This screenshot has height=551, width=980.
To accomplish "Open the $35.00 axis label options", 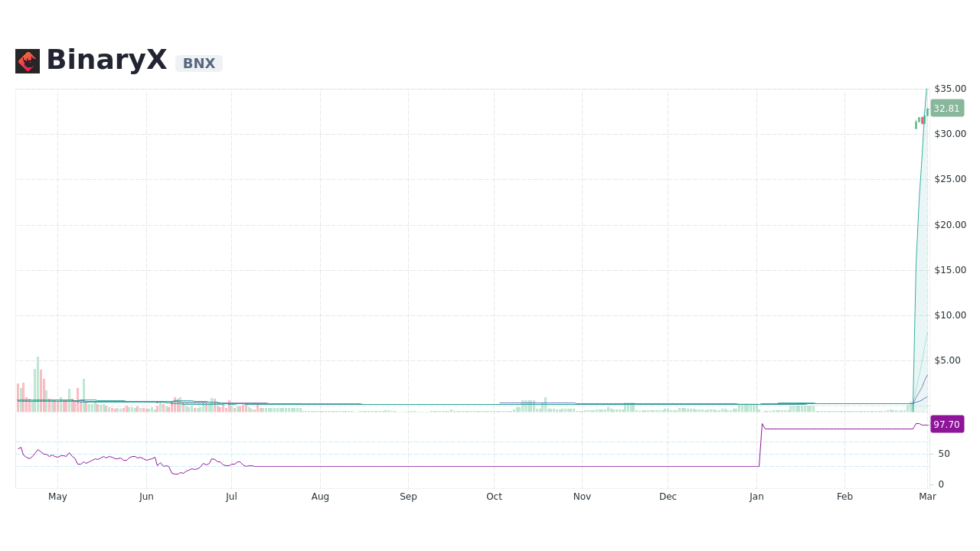I will tap(949, 88).
